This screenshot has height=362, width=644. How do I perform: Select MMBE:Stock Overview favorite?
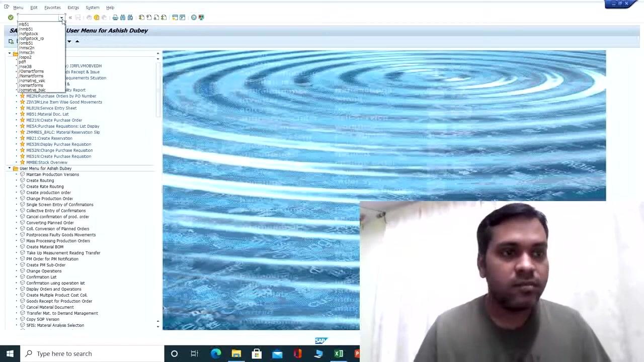pyautogui.click(x=47, y=162)
